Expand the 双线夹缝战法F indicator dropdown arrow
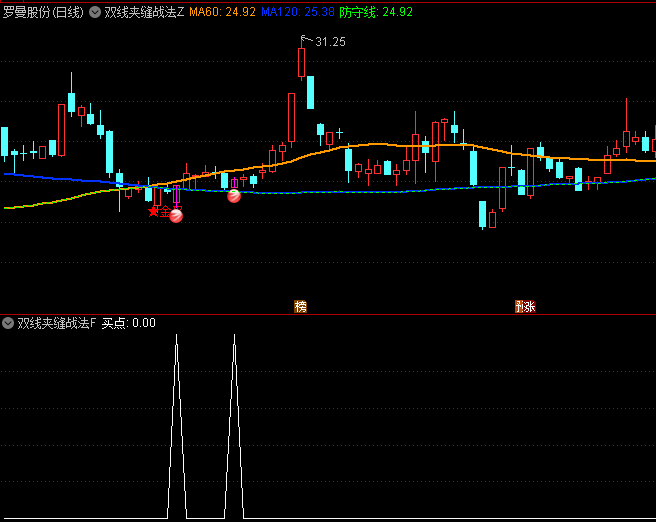Image resolution: width=656 pixels, height=522 pixels. (8, 323)
